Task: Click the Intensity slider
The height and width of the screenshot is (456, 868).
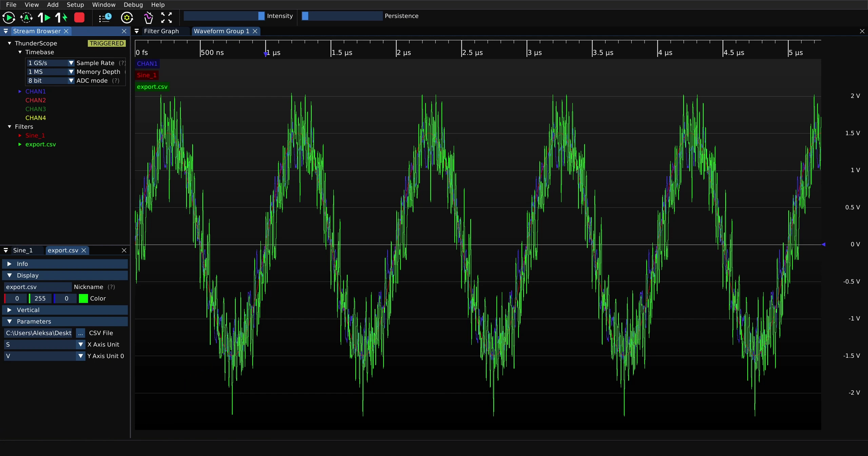Action: [x=224, y=16]
